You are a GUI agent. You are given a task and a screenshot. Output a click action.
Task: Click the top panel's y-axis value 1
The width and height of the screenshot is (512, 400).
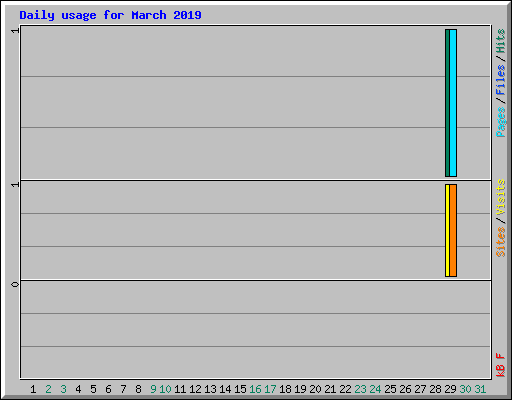pos(15,31)
